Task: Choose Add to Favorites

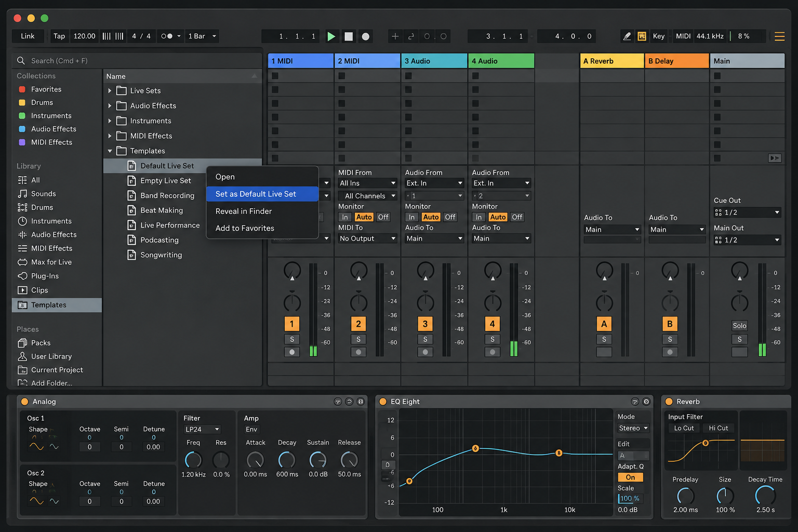Action: 262,229
